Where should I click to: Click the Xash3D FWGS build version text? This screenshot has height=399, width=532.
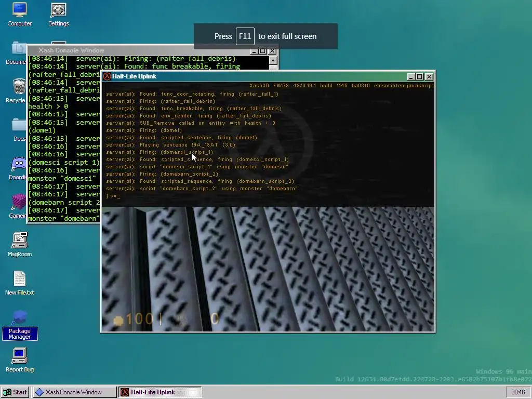pyautogui.click(x=342, y=86)
